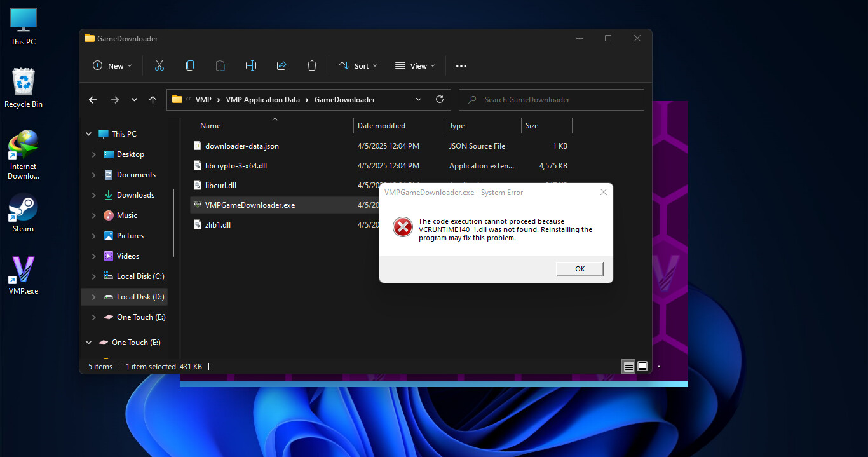Open the New item dropdown button
Viewport: 868px width, 457px height.
112,65
